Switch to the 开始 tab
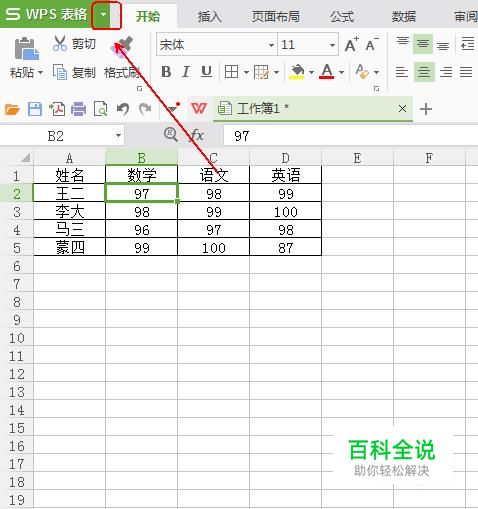 coord(148,16)
